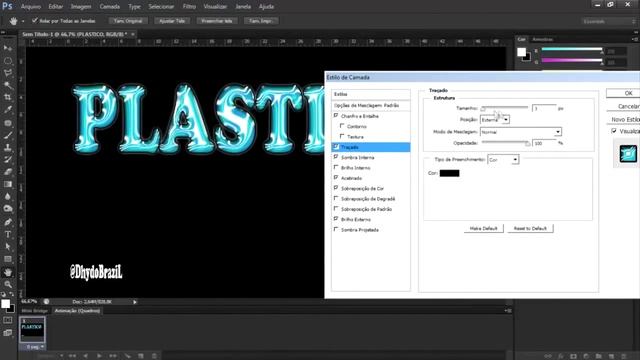Open the Camada menu
Screen dimensions: 640x360
click(x=110, y=7)
